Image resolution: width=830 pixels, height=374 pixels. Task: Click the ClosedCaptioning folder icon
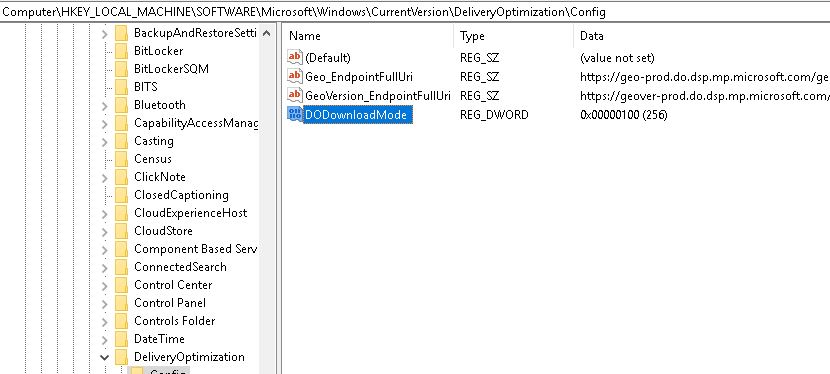(121, 195)
